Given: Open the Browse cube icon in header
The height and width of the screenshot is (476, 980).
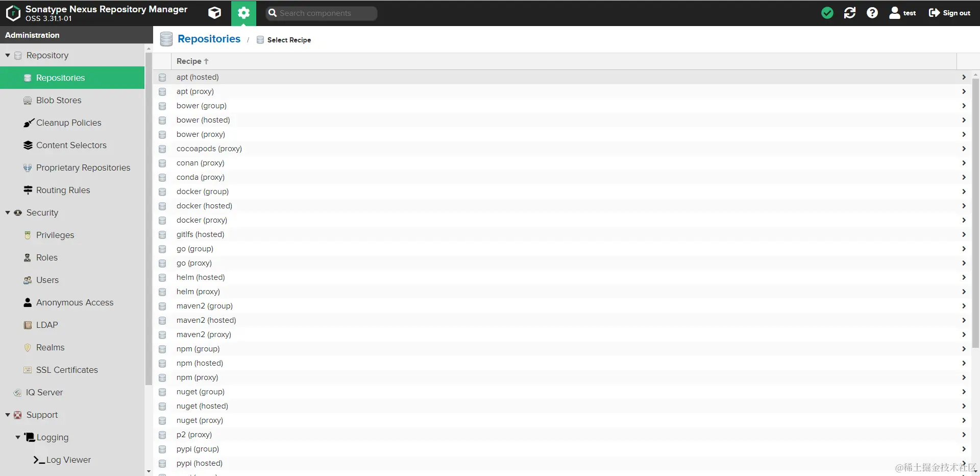Looking at the screenshot, I should coord(215,13).
